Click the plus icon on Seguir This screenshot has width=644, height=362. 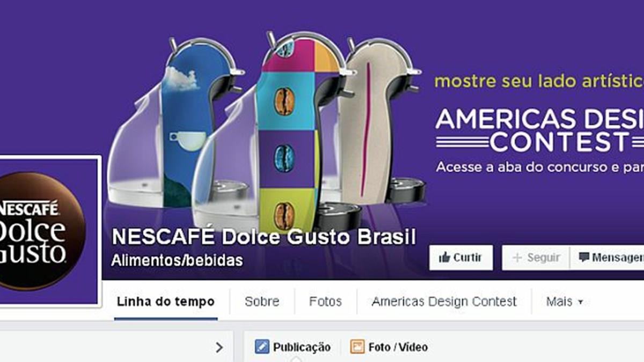point(517,258)
